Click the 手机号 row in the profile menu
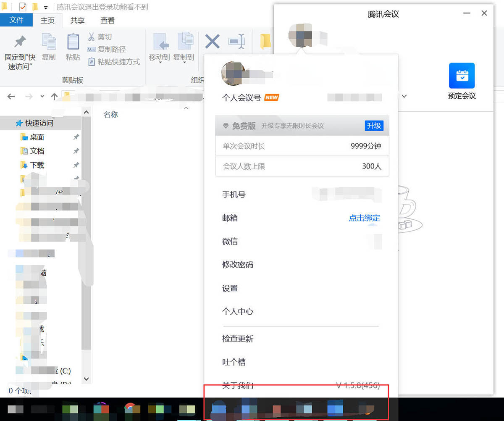The width and height of the screenshot is (504, 421). tap(301, 195)
